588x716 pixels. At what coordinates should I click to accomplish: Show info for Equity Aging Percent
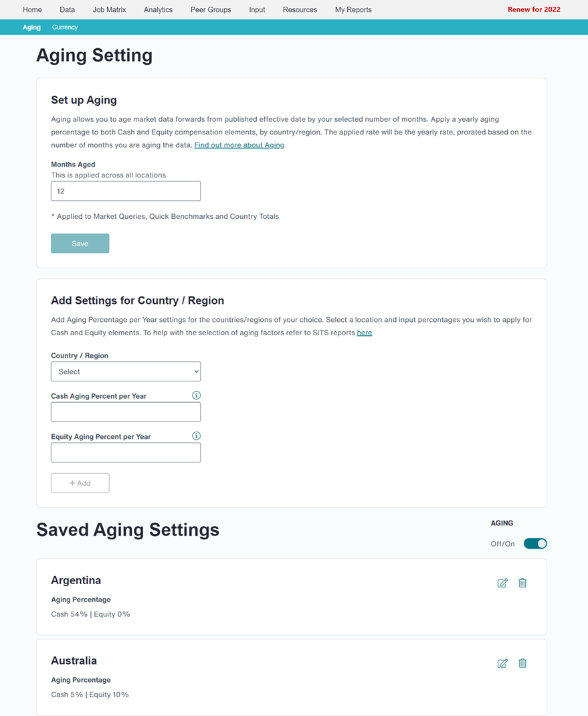pos(196,436)
